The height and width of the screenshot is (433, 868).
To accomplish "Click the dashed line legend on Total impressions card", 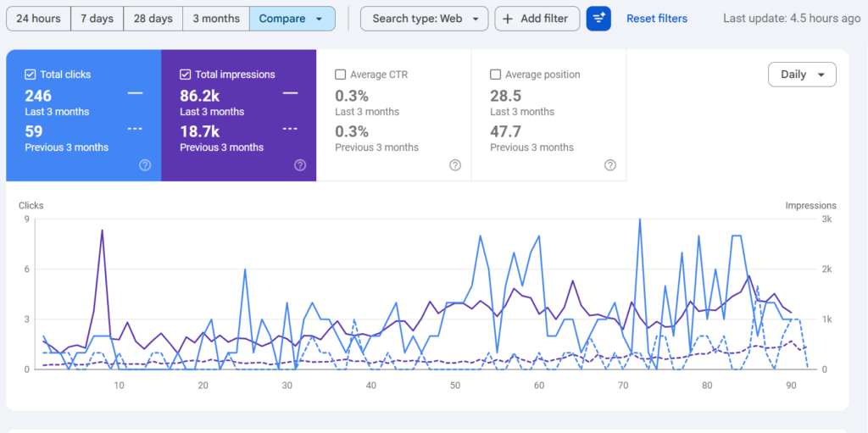I will (x=290, y=129).
